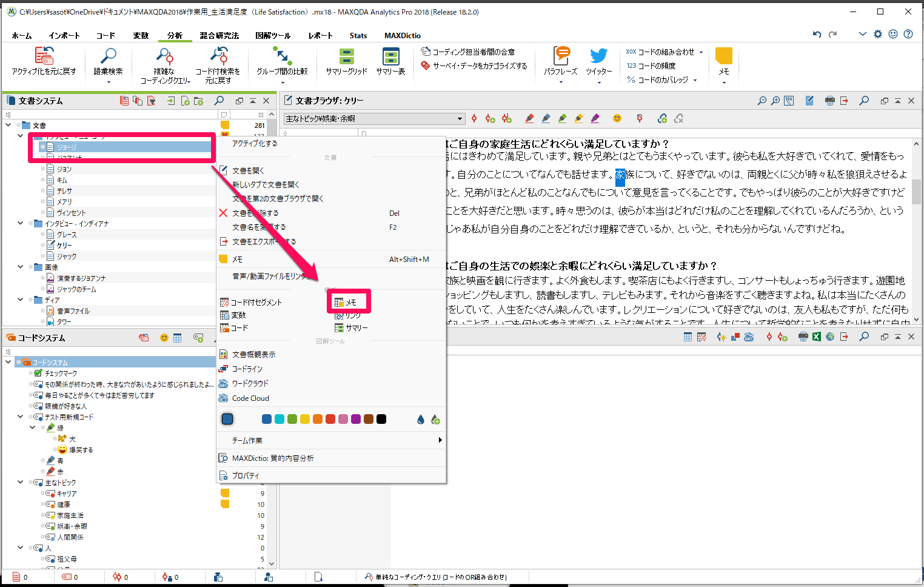Select the 音声ファイル document
This screenshot has height=587, width=924.
tap(73, 311)
